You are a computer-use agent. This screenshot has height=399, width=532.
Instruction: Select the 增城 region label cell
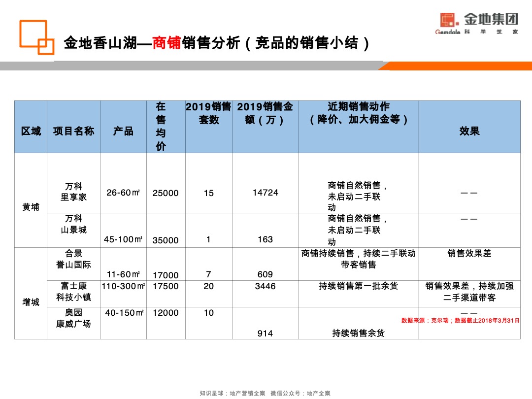[31, 303]
